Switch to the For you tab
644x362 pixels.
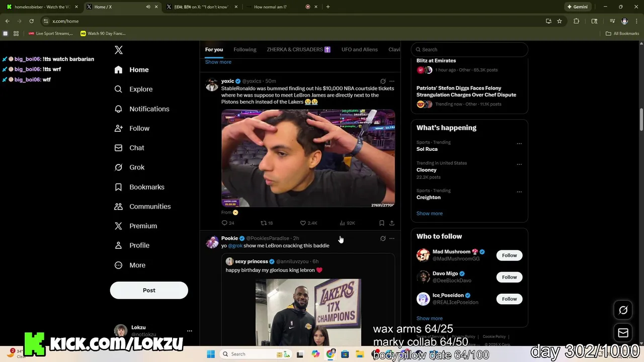214,49
